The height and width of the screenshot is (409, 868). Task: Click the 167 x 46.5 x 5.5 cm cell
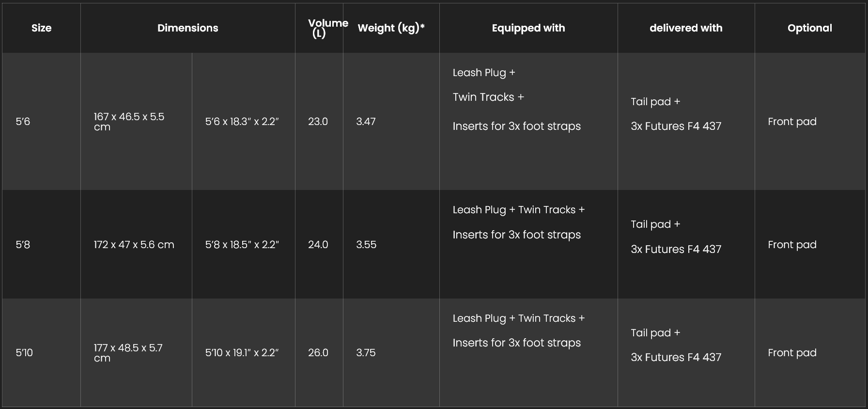[129, 122]
